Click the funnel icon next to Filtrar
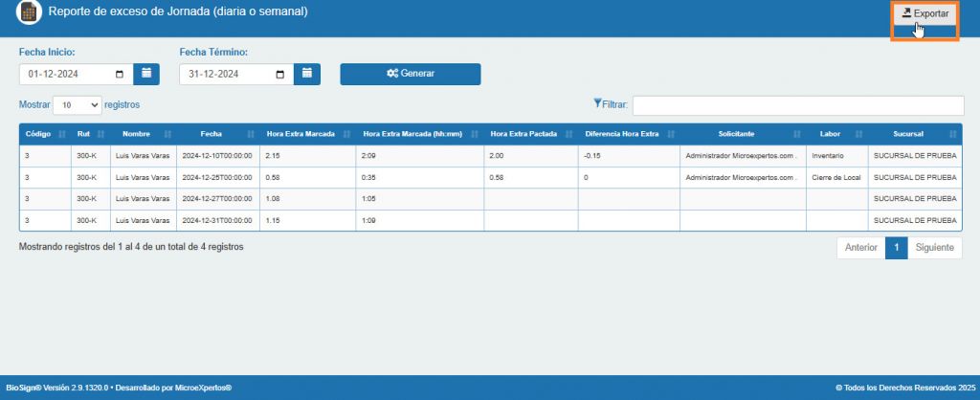The image size is (980, 400). pyautogui.click(x=597, y=103)
